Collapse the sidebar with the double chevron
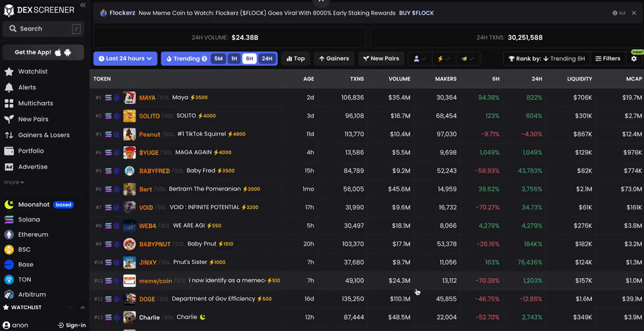 (83, 5)
